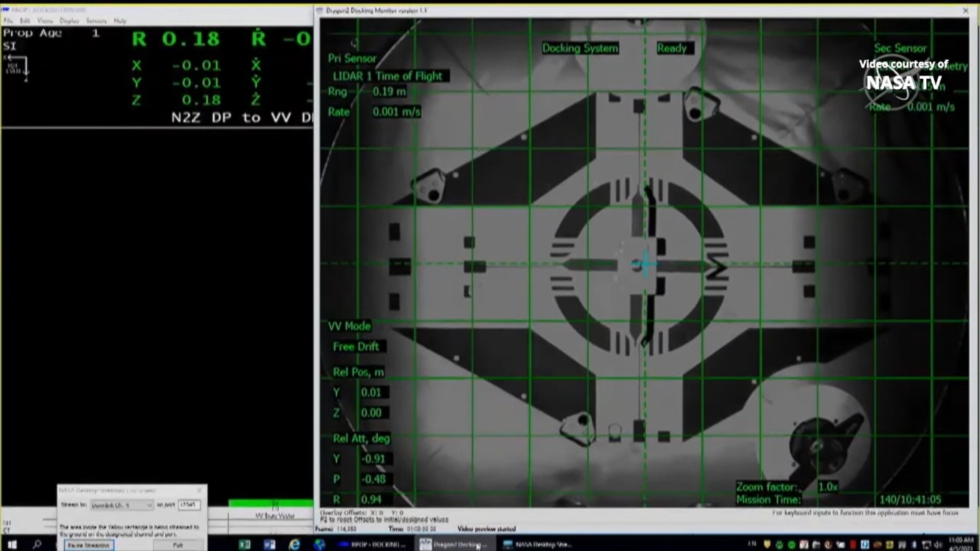Click the Rel Att roll value '0.94'
980x551 pixels.
372,499
